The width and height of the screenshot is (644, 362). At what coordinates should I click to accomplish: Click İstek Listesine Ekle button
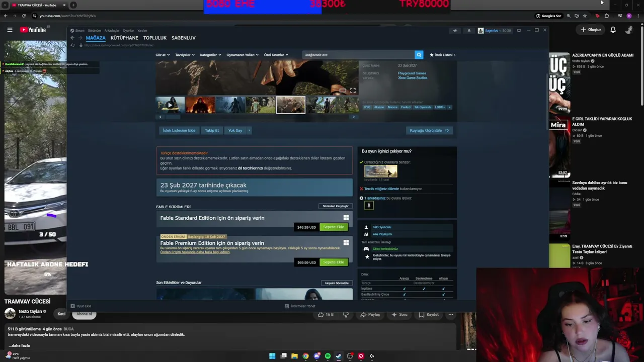179,130
